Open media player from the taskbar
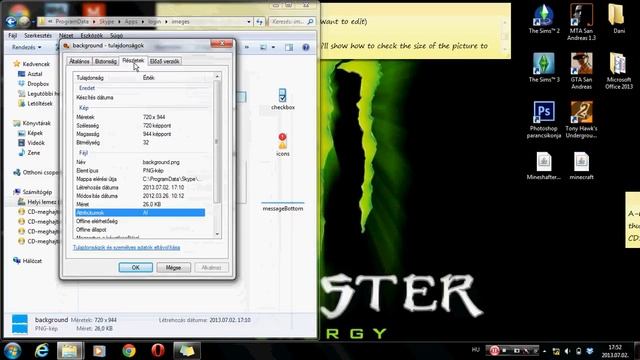Screen dimensions: 640x360 point(99,350)
